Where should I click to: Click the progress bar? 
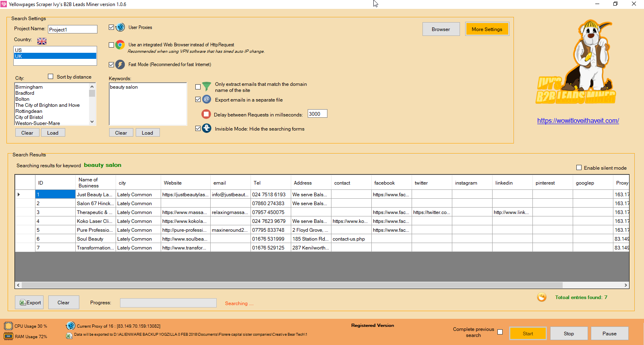[x=168, y=303]
